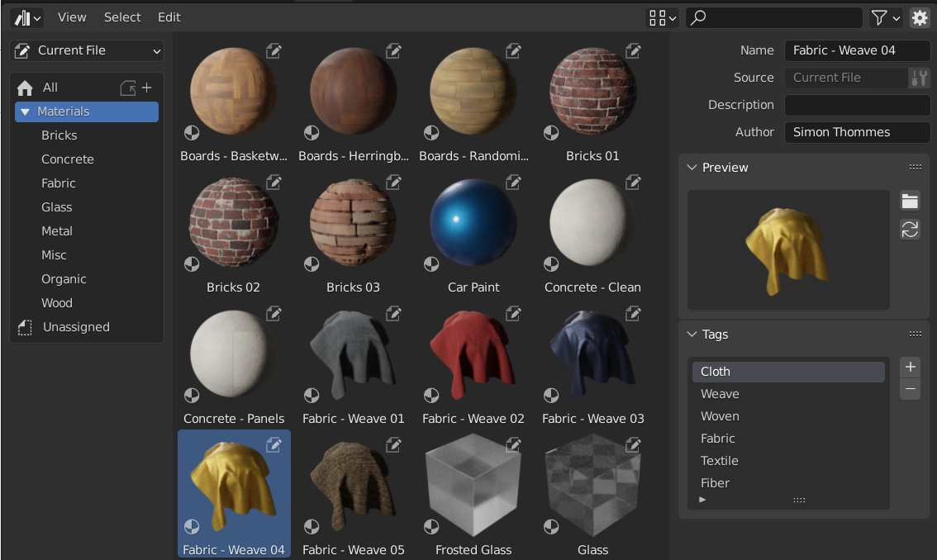Open the editor type dropdown
Screen dimensions: 937x560
click(x=27, y=17)
